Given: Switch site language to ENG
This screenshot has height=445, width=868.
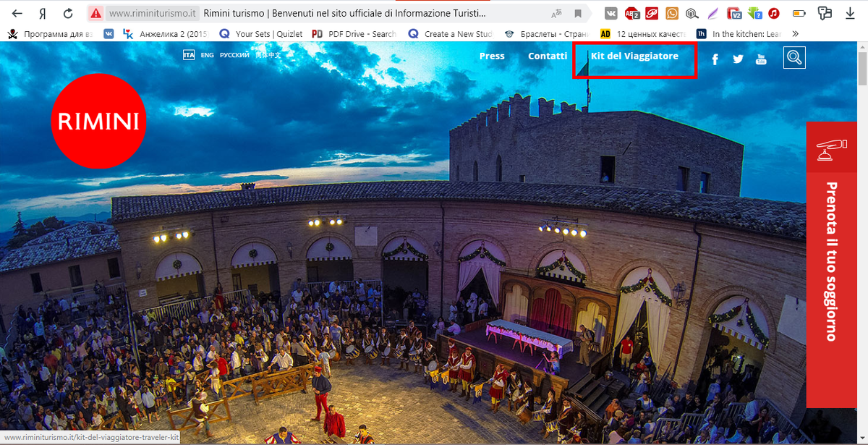Looking at the screenshot, I should pos(208,55).
